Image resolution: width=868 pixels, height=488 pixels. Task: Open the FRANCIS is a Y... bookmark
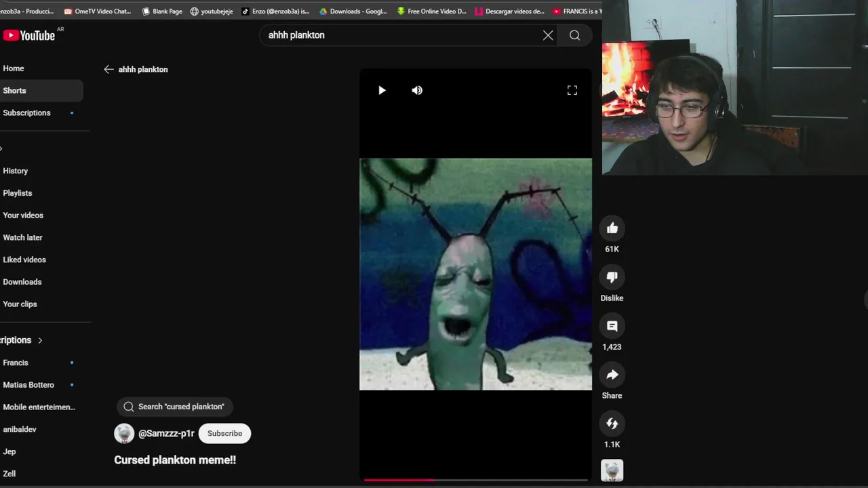pos(578,11)
